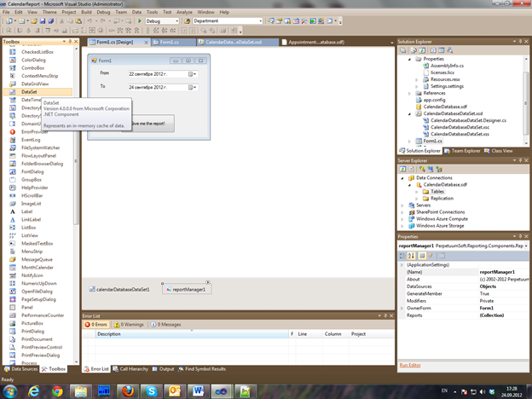Viewport: 532px width, 399px height.
Task: Show categorized view in Properties panel
Action: pyautogui.click(x=402, y=256)
